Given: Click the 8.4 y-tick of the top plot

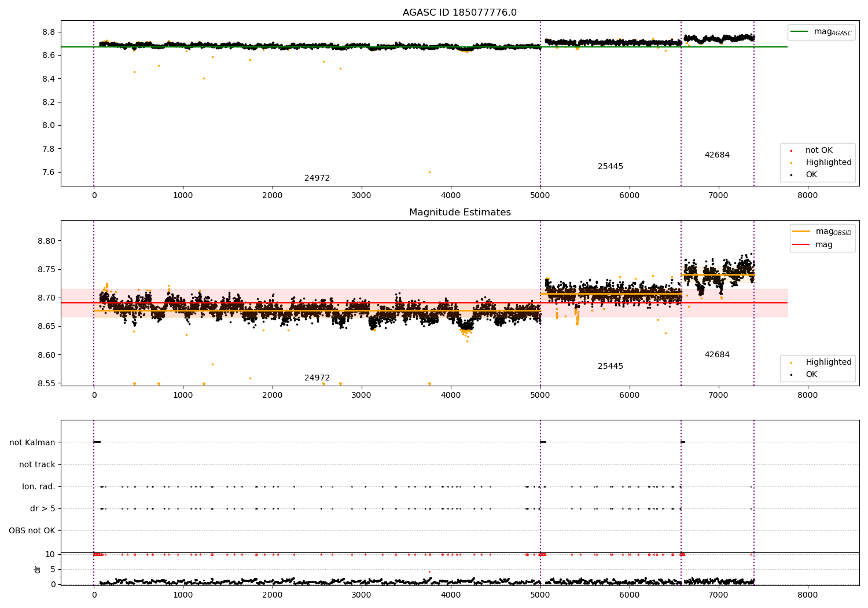Looking at the screenshot, I should (x=49, y=79).
